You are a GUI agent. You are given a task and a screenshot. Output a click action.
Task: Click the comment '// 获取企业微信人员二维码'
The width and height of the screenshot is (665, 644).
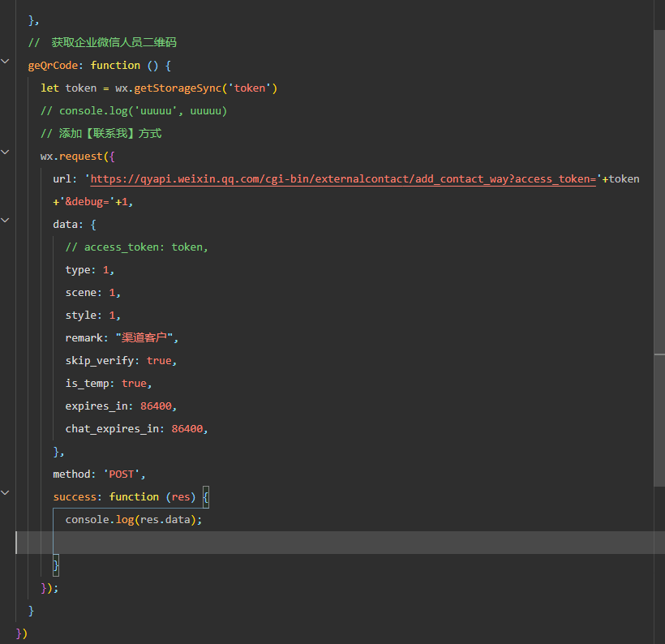click(102, 42)
